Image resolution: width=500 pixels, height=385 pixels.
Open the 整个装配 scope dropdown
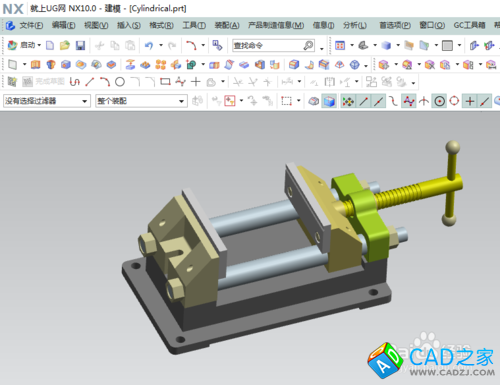141,101
